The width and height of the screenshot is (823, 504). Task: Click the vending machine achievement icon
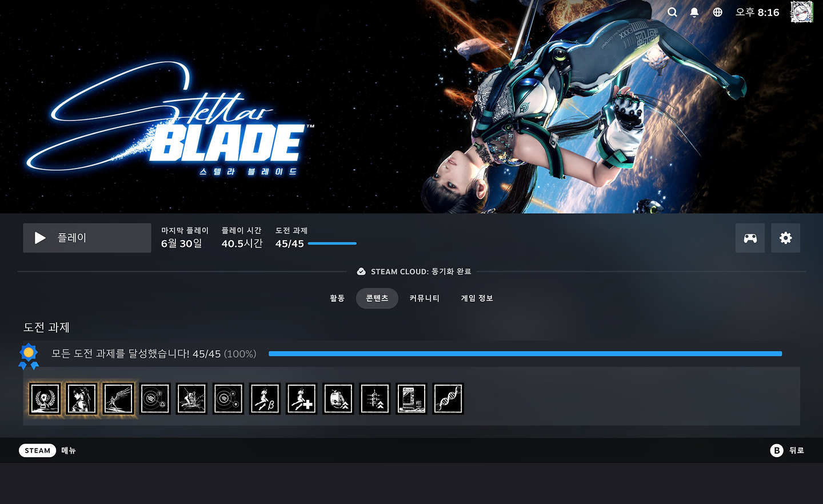coord(411,398)
